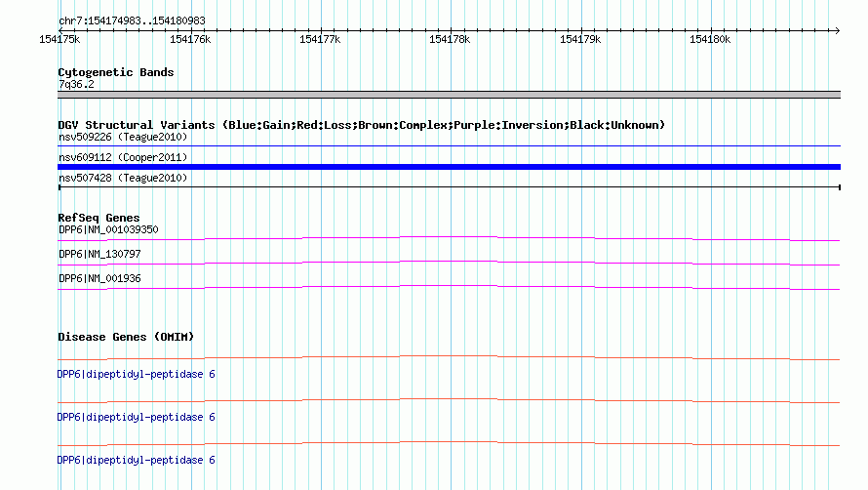Screen dimensions: 868x490
Task: Click the gray 7q36.2 cytogenetic band bar
Action: (449, 95)
